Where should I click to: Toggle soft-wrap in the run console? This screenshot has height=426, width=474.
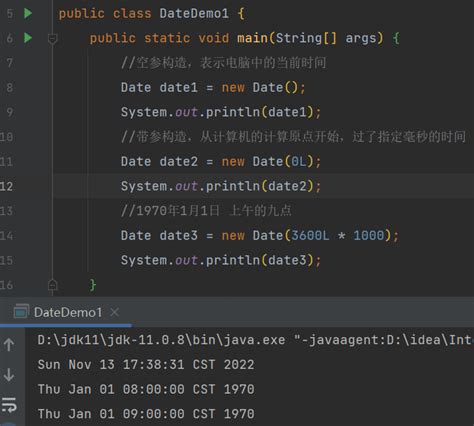point(9,405)
